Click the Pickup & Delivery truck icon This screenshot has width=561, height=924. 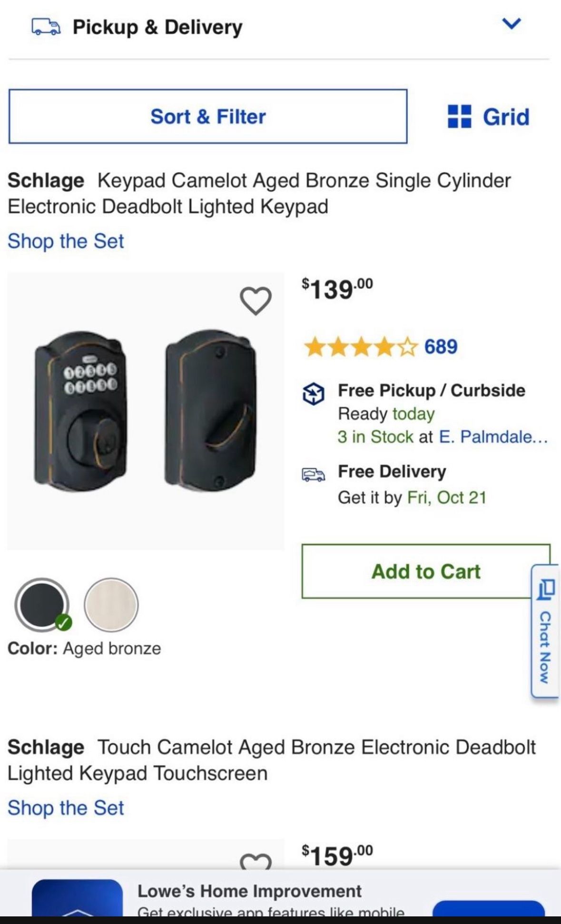click(x=46, y=27)
